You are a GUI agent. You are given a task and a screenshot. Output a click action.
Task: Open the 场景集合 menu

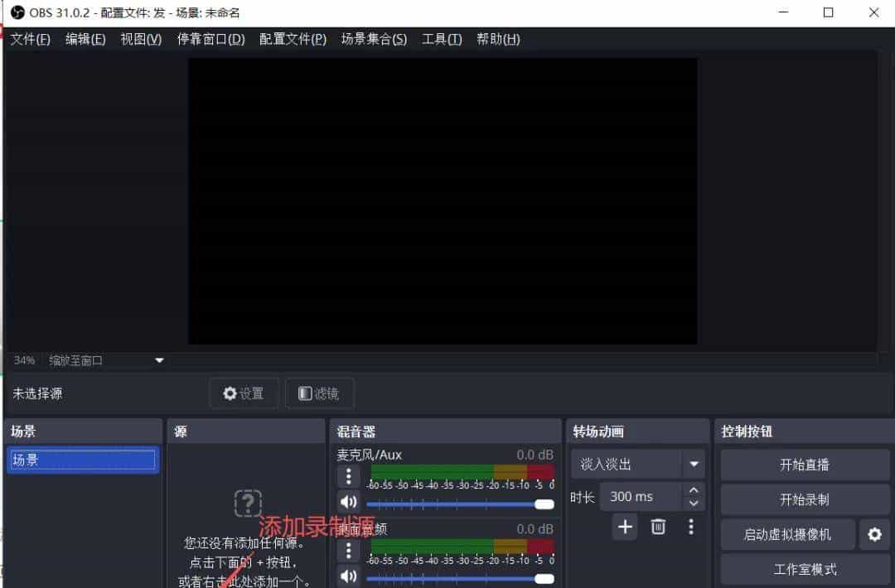[374, 38]
